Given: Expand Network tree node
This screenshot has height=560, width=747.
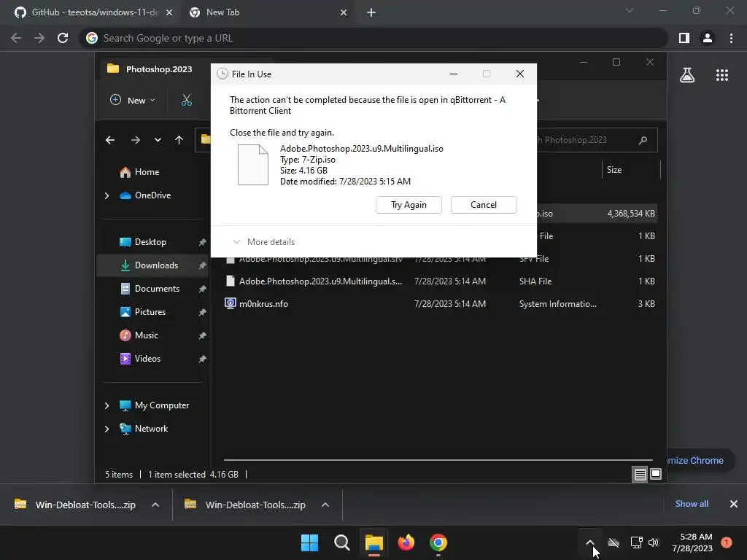Looking at the screenshot, I should [x=107, y=429].
